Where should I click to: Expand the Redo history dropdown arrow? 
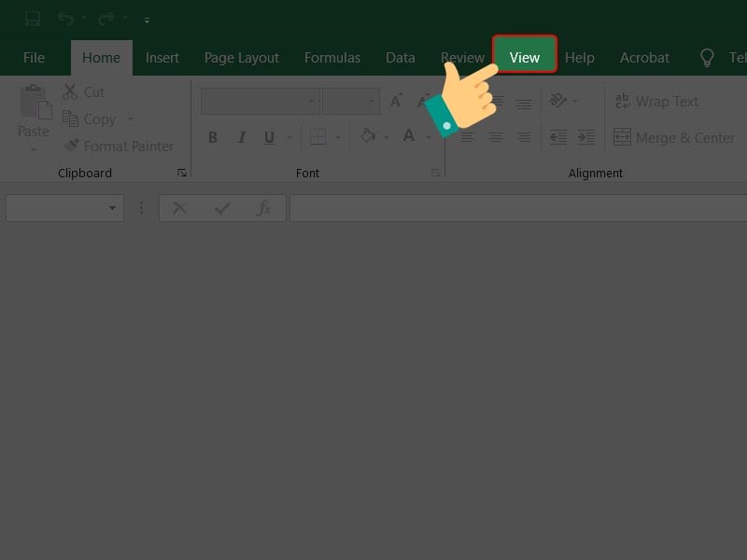pyautogui.click(x=125, y=18)
